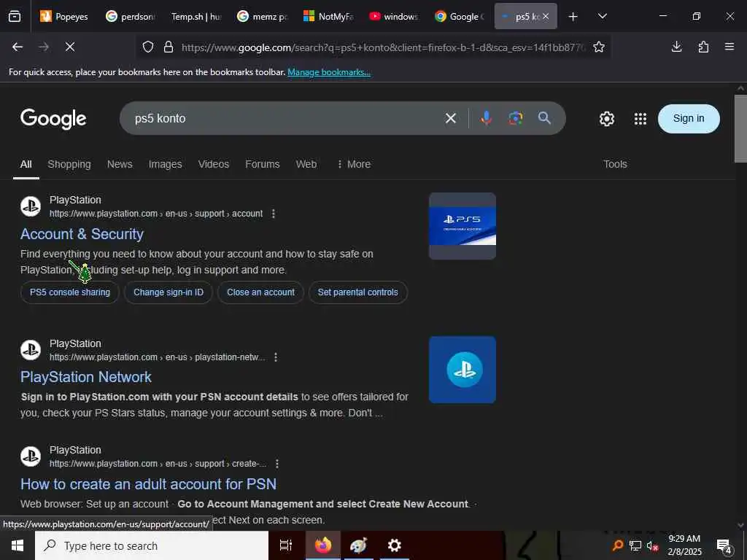Open options for Account & Security result
Screen dimensions: 747x560
274,214
